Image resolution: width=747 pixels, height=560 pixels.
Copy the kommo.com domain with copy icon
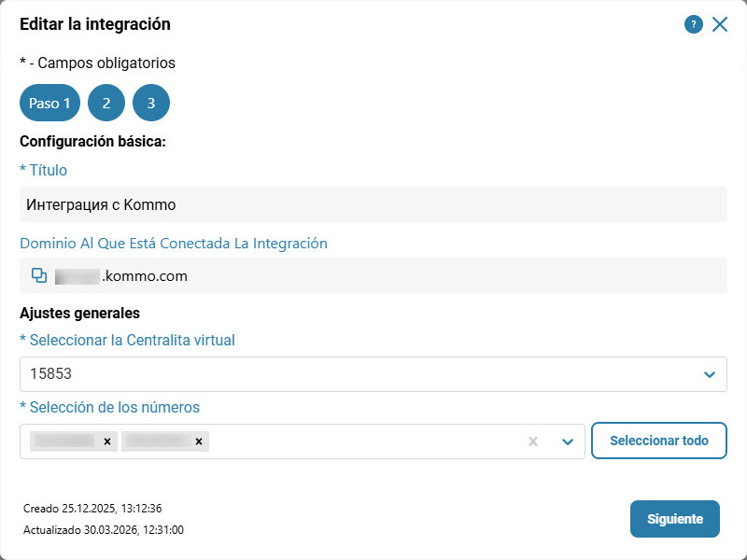[x=39, y=275]
